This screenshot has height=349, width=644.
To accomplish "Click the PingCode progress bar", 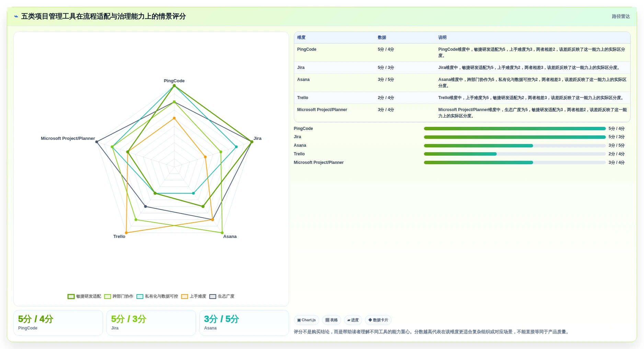I will [515, 129].
